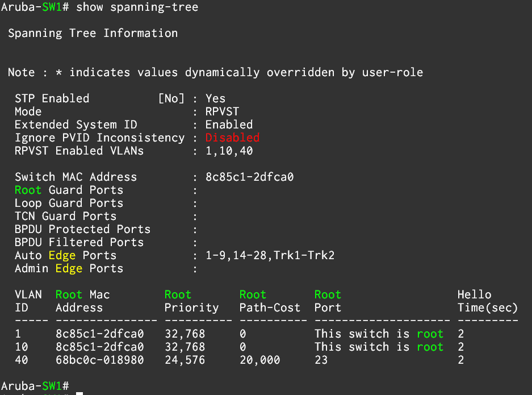Viewport: 532px width, 395px height.
Task: Select the Mode value 'RPVST'
Action: pyautogui.click(x=222, y=112)
